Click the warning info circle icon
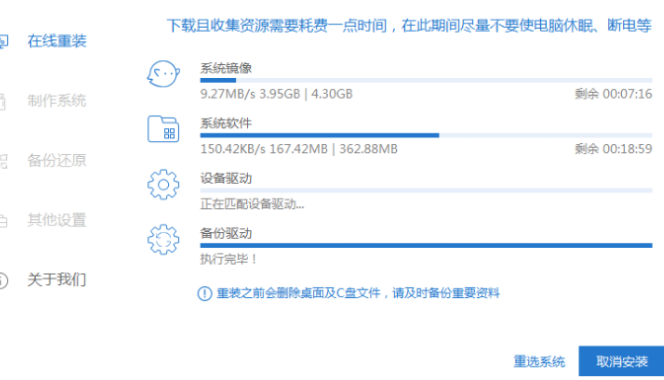The image size is (664, 380). (x=205, y=293)
